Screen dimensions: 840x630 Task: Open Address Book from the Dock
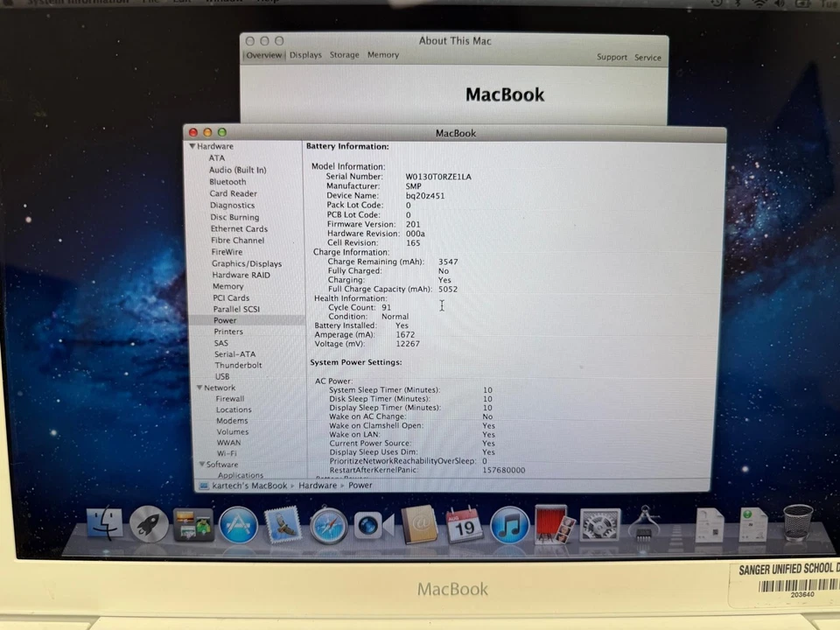420,525
